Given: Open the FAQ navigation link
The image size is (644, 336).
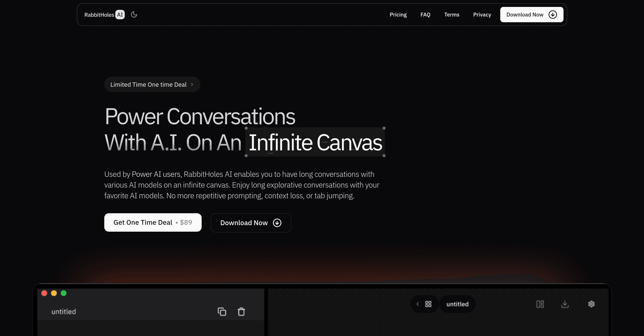Looking at the screenshot, I should click(x=425, y=15).
